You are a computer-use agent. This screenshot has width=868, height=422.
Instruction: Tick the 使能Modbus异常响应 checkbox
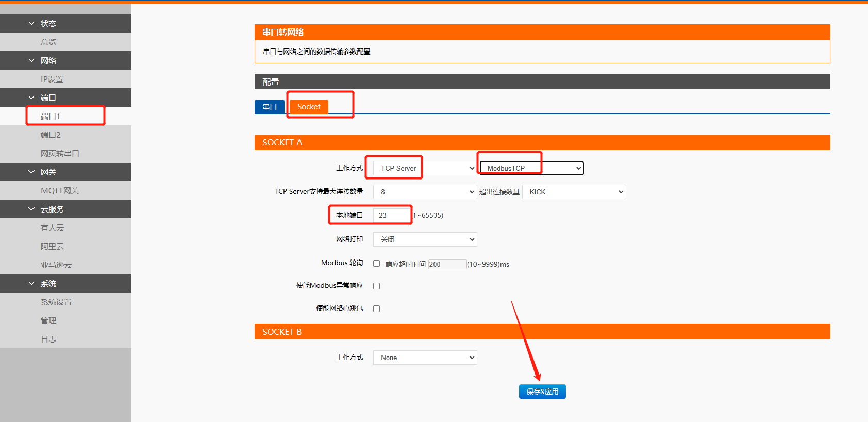click(377, 286)
